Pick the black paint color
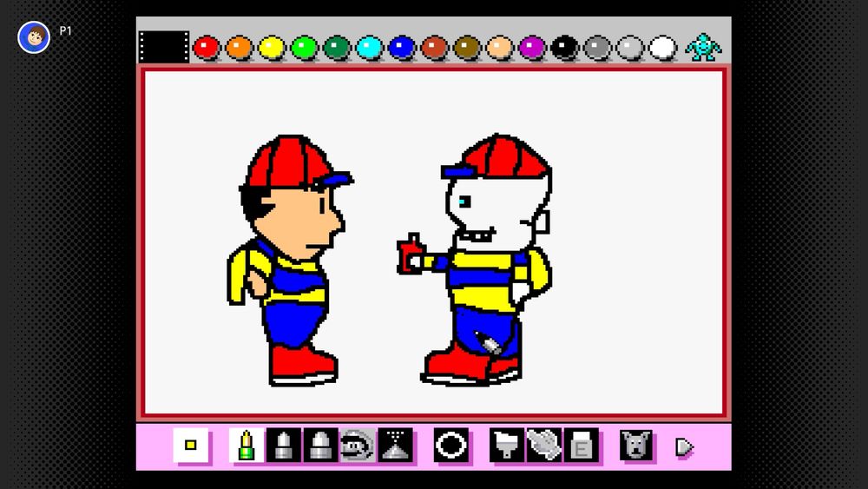Screen dimensions: 868x489 pos(565,48)
